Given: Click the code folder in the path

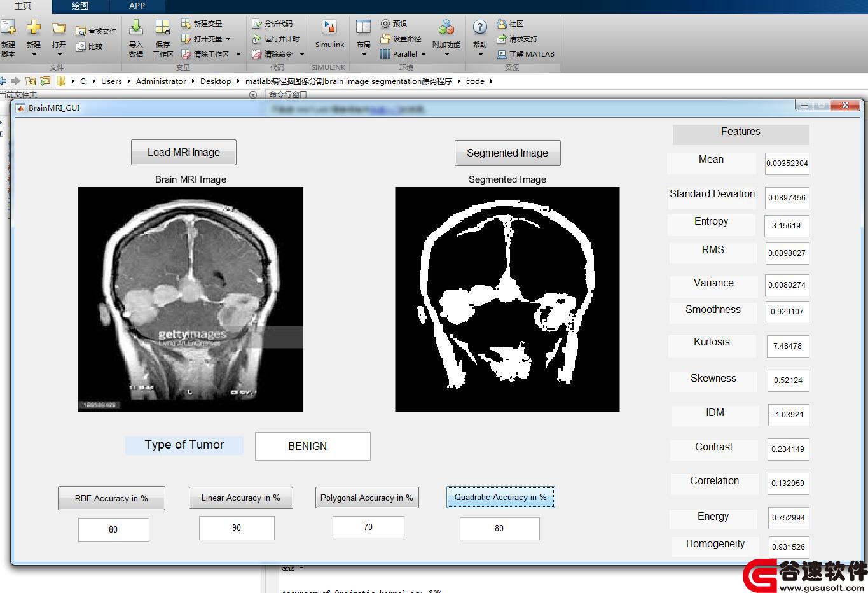Looking at the screenshot, I should tap(475, 81).
